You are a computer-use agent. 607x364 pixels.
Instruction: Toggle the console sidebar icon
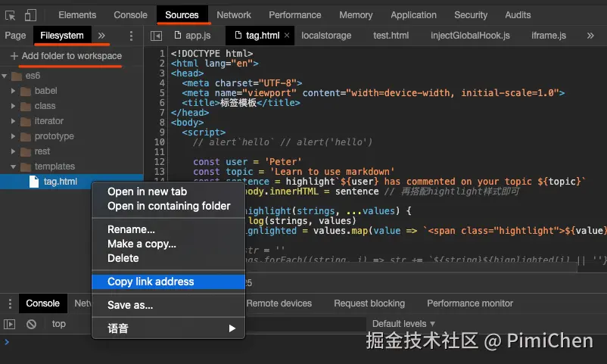coord(10,324)
